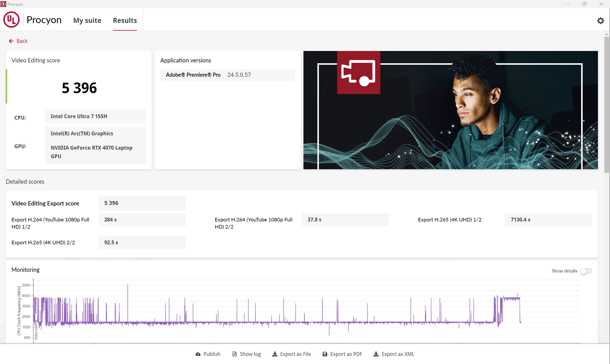Click the Export as XML download icon

click(376, 354)
